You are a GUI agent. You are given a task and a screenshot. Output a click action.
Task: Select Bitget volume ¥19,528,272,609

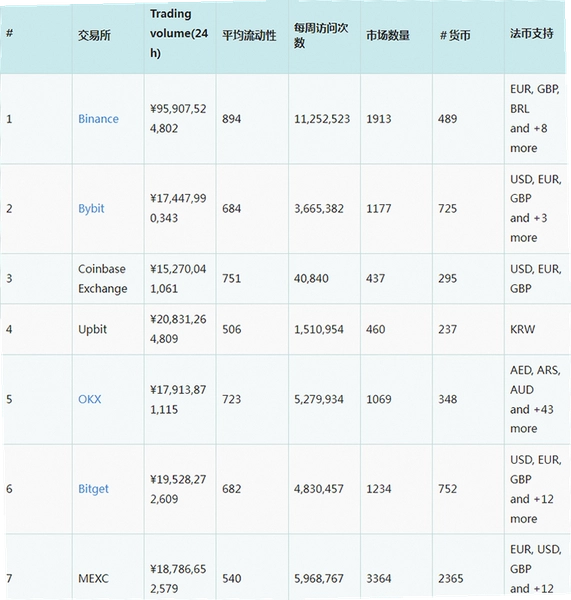[x=178, y=489]
